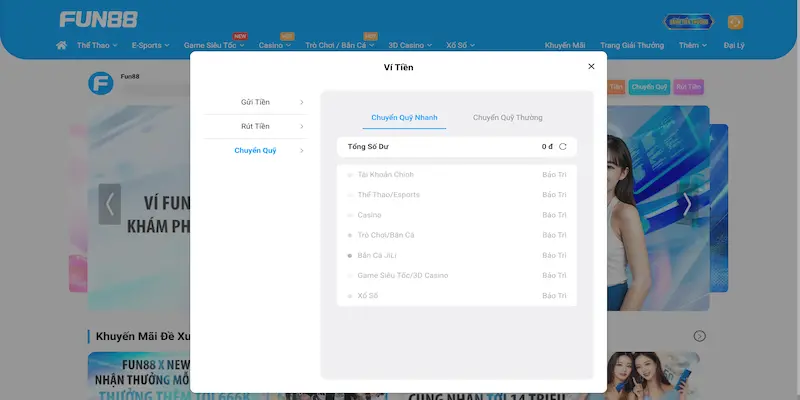Click the FUN88 logo in header
Viewport: 800px width, 400px height.
coord(98,20)
